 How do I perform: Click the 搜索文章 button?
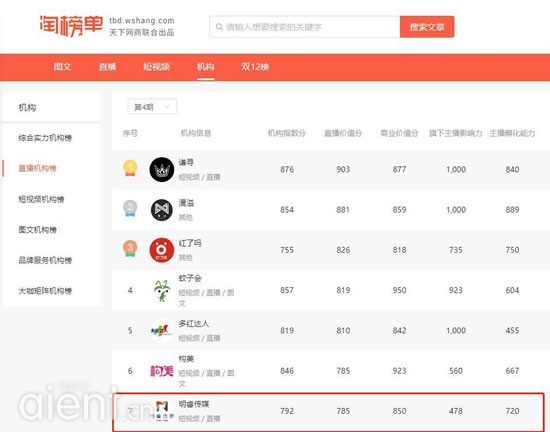click(x=427, y=27)
